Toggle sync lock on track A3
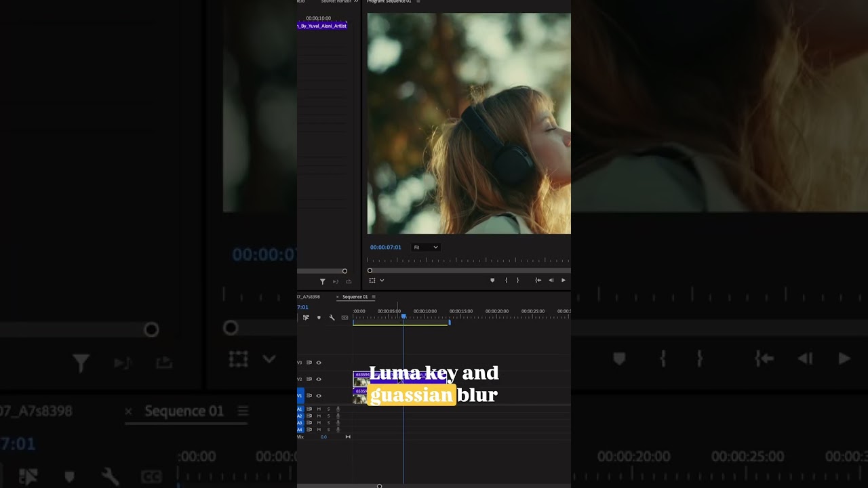868x488 pixels. click(309, 422)
